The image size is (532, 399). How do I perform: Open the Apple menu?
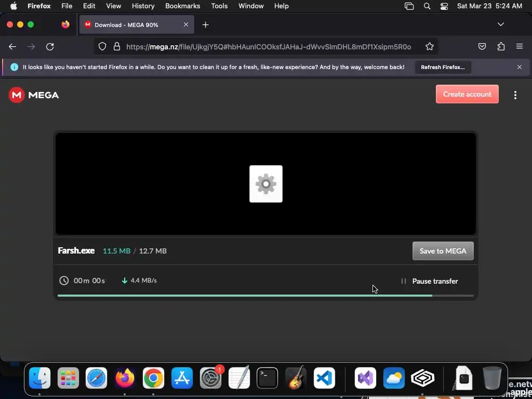(x=14, y=6)
